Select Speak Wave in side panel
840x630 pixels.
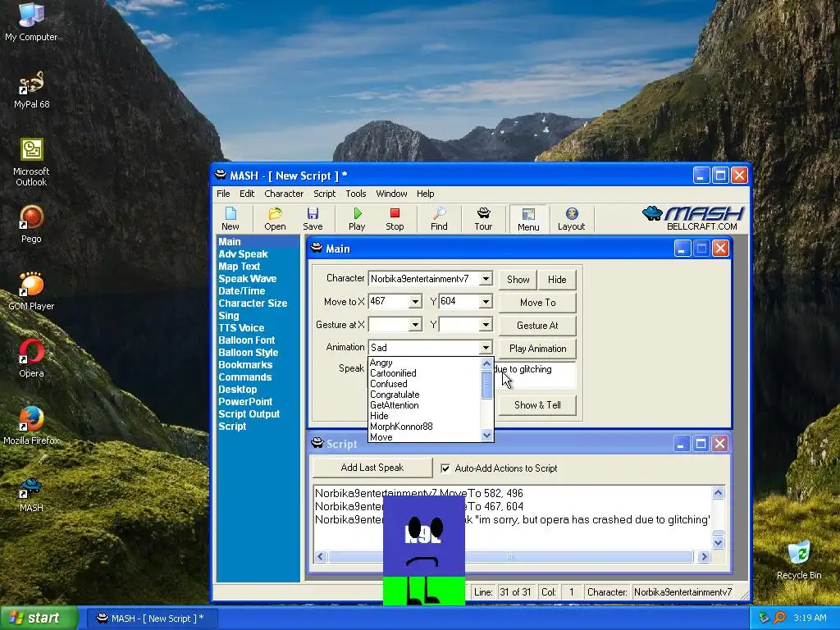click(x=248, y=279)
